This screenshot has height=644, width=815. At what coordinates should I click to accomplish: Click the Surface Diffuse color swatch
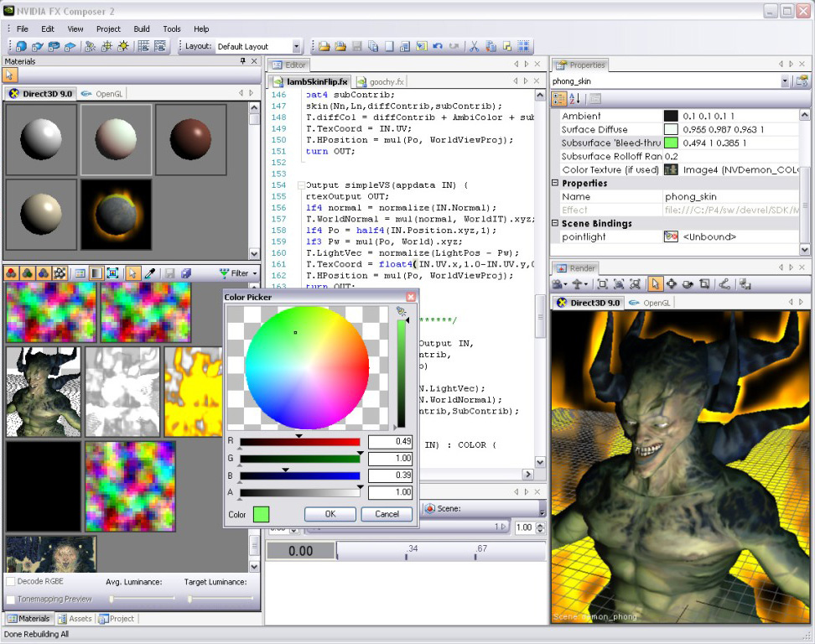(x=671, y=130)
